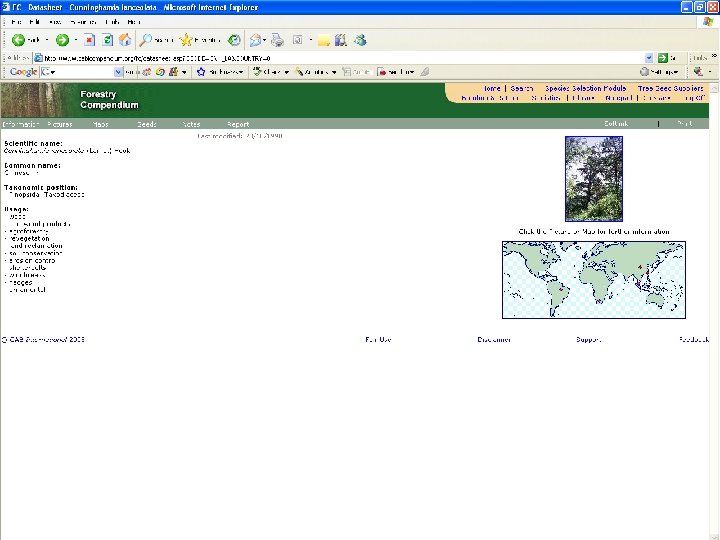Expand the Edit toolbar button dropdown arrow
Image resolution: width=720 pixels, height=540 pixels.
(x=310, y=40)
